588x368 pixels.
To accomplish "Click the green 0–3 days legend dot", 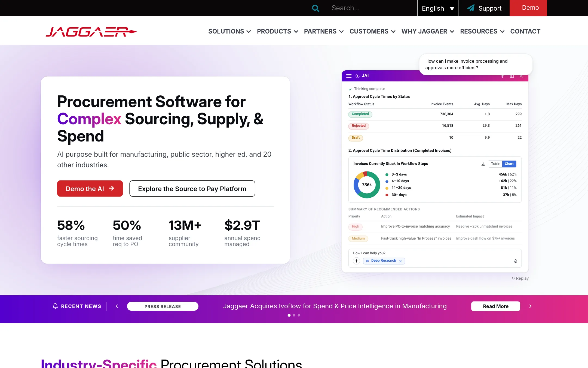I will [x=387, y=175].
